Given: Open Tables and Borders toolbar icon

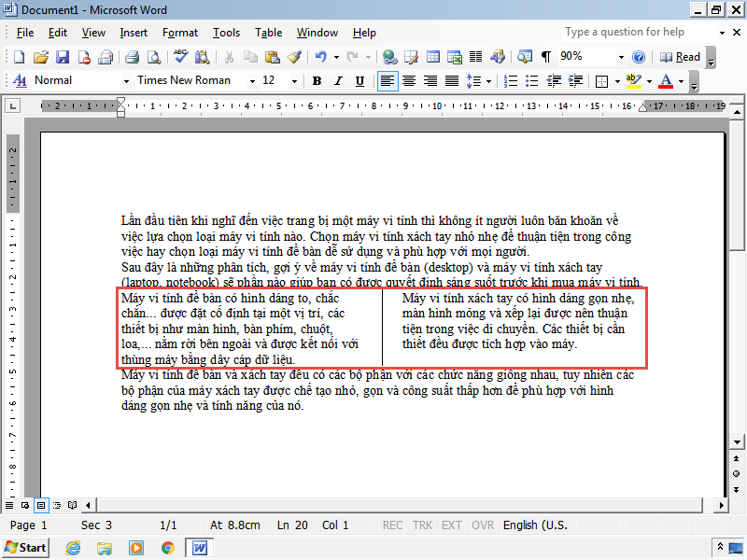Looking at the screenshot, I should coord(411,57).
